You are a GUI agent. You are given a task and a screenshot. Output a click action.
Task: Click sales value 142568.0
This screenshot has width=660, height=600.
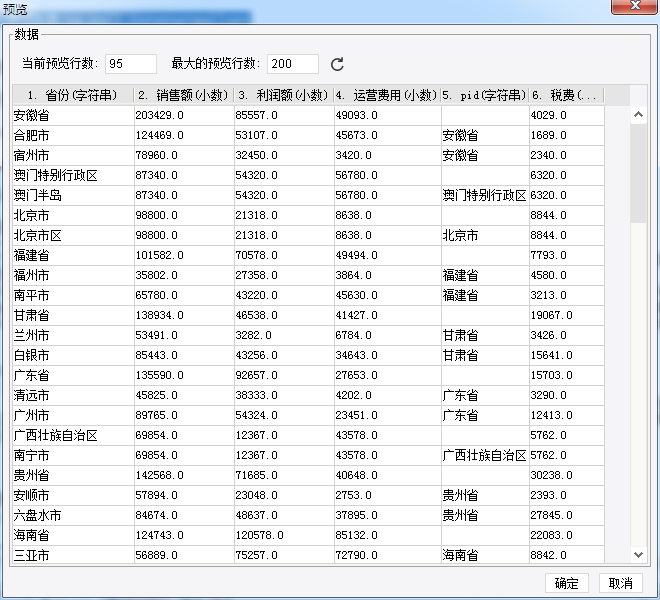tap(184, 475)
